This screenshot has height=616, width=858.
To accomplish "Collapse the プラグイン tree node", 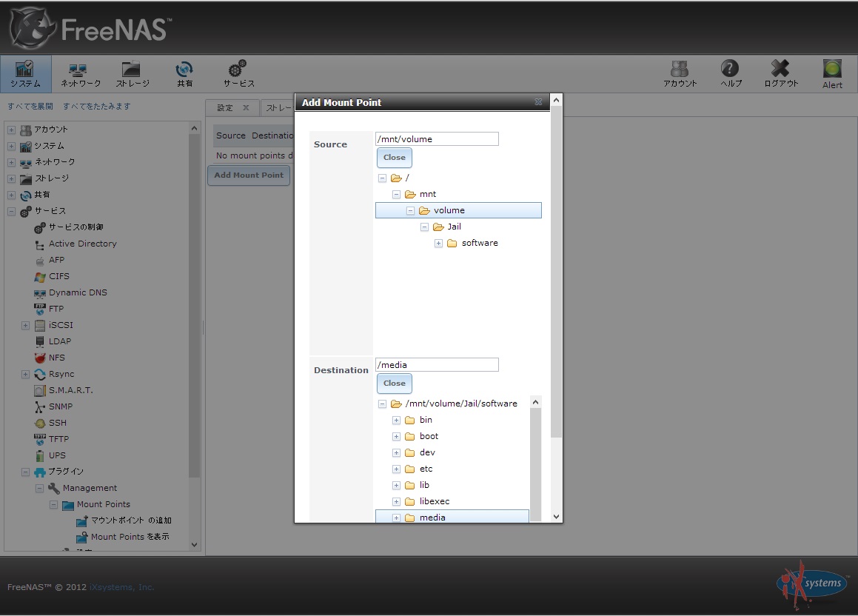I will tap(25, 472).
